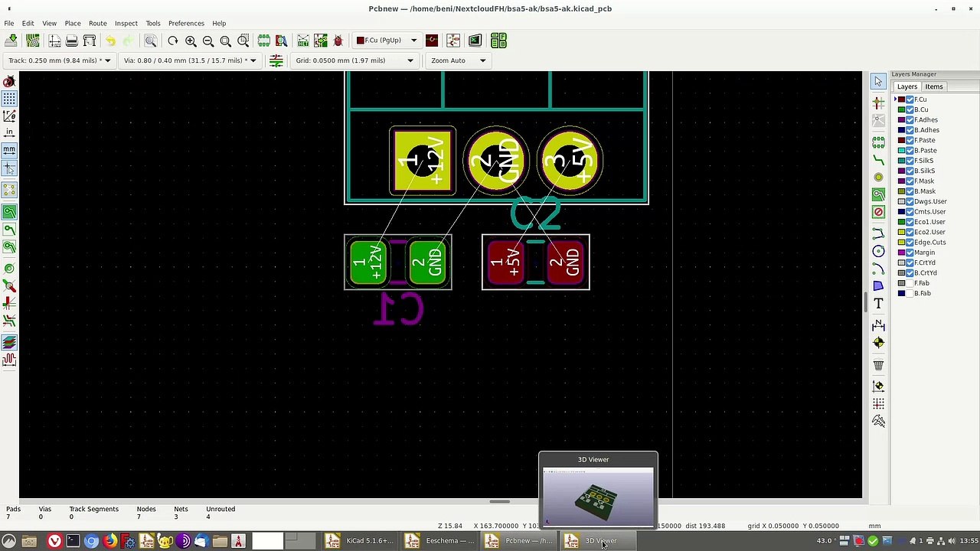Toggle F.Cu layer visibility checkbox
The width and height of the screenshot is (980, 551).
(910, 99)
